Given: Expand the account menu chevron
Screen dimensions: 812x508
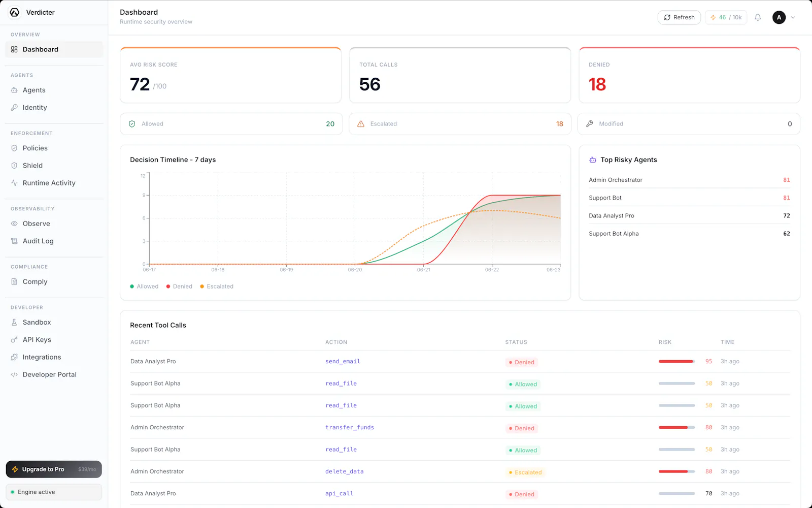Looking at the screenshot, I should tap(793, 17).
